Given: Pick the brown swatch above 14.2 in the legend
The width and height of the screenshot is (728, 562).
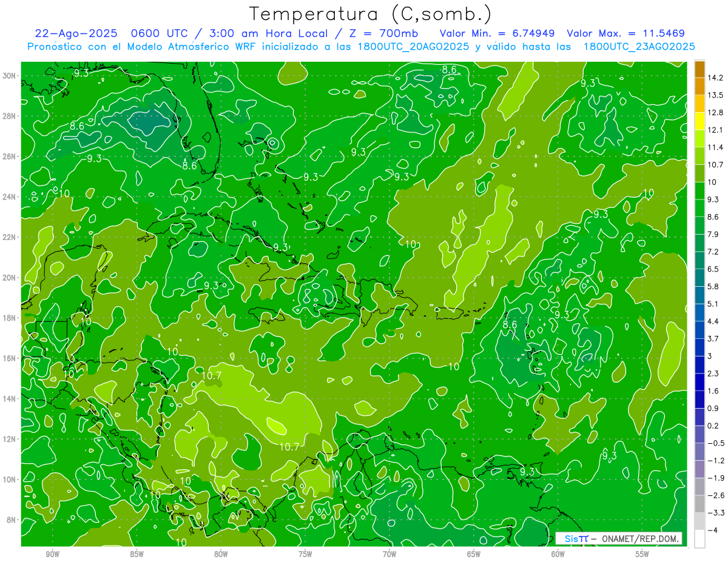Looking at the screenshot, I should coord(699,69).
